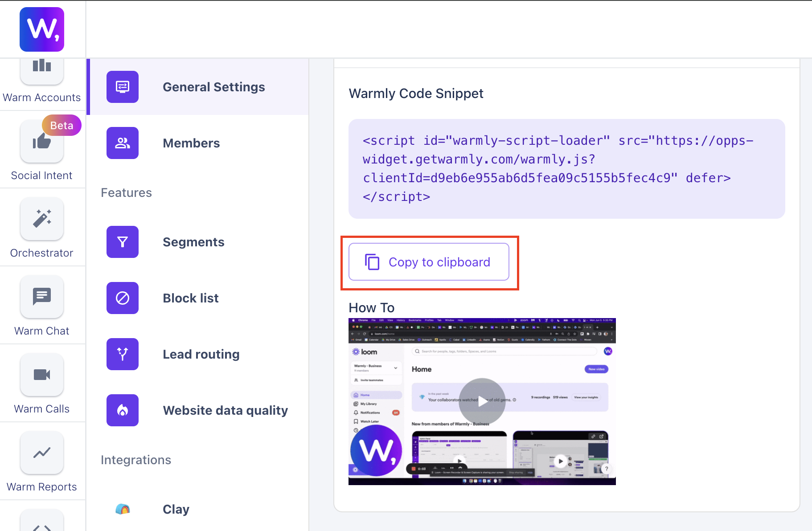Open the Clay integration settings

(x=176, y=509)
